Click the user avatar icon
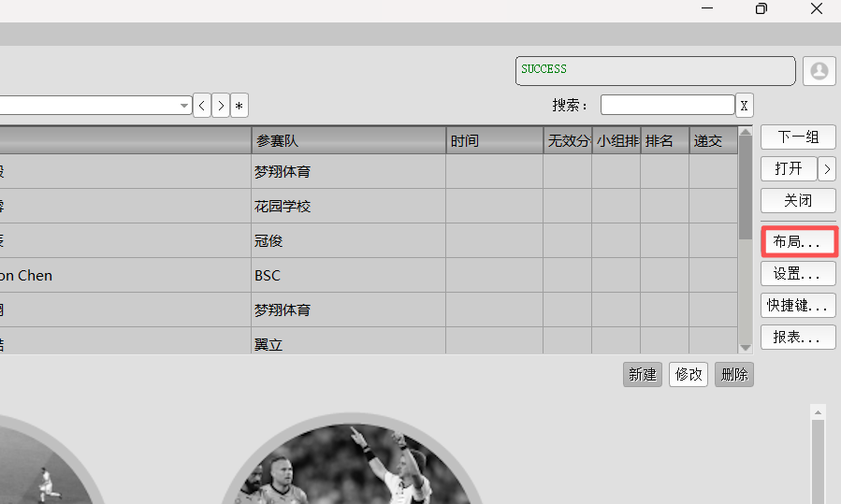 [x=819, y=71]
